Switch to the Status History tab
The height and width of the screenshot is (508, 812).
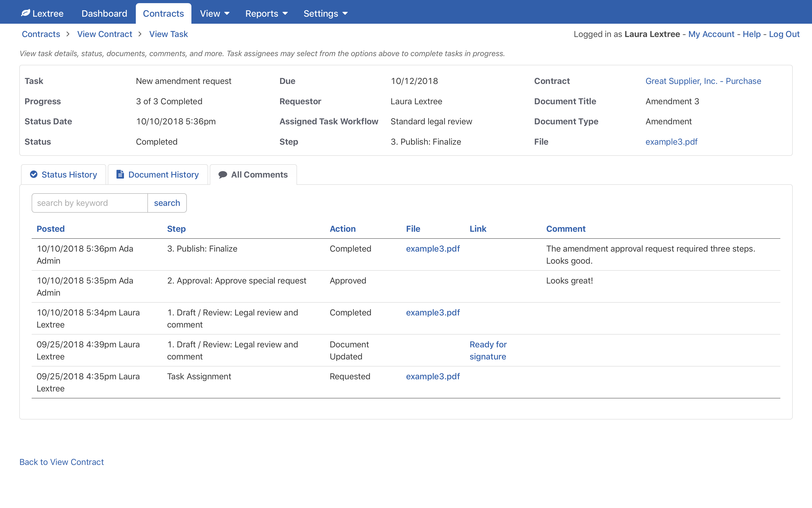[63, 174]
